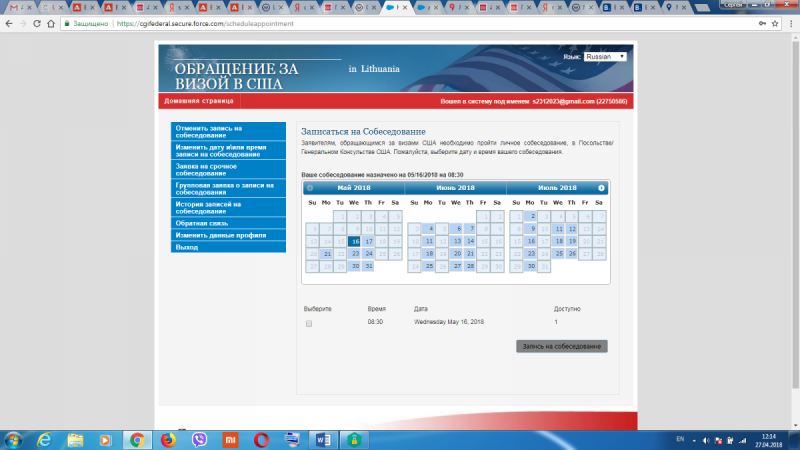800x450 pixels.
Task: Select June 13 in the calendar
Action: click(x=457, y=241)
